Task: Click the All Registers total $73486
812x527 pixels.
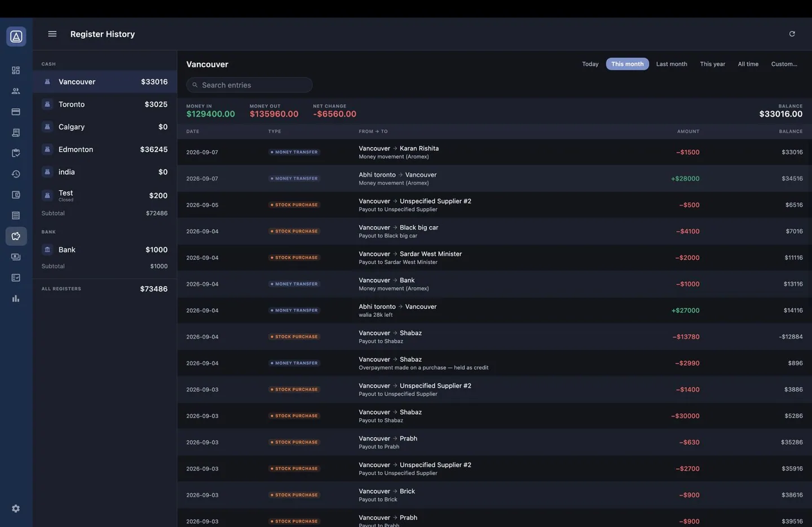Action: coord(153,289)
